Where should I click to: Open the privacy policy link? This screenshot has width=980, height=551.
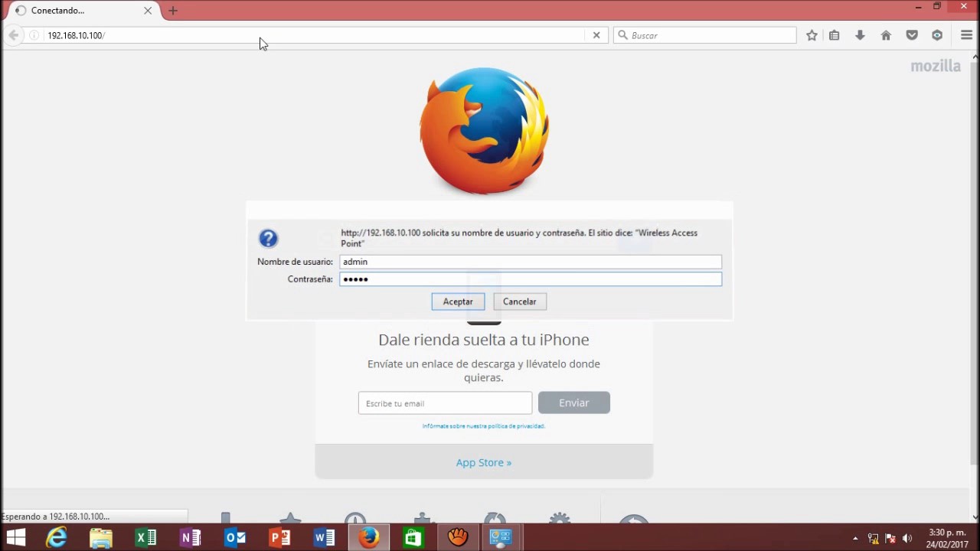[484, 426]
